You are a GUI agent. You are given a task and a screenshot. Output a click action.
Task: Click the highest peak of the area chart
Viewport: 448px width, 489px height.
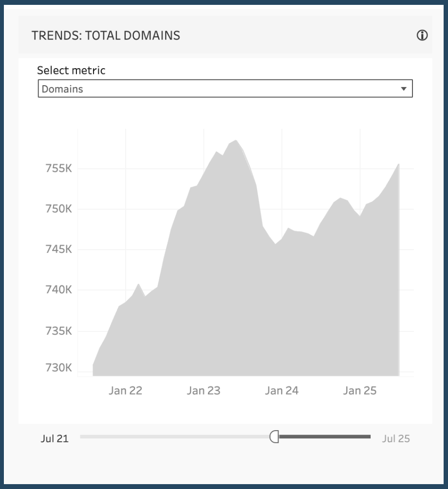click(x=236, y=141)
